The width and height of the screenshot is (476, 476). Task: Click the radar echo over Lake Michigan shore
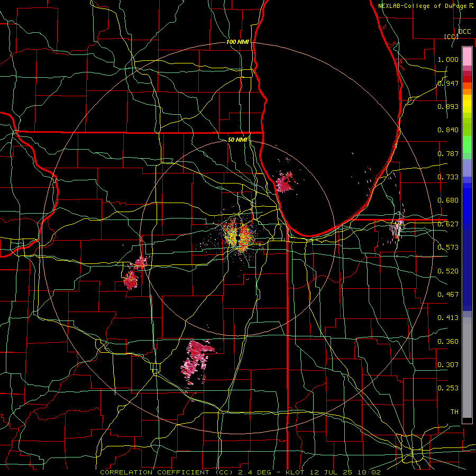pyautogui.click(x=285, y=183)
